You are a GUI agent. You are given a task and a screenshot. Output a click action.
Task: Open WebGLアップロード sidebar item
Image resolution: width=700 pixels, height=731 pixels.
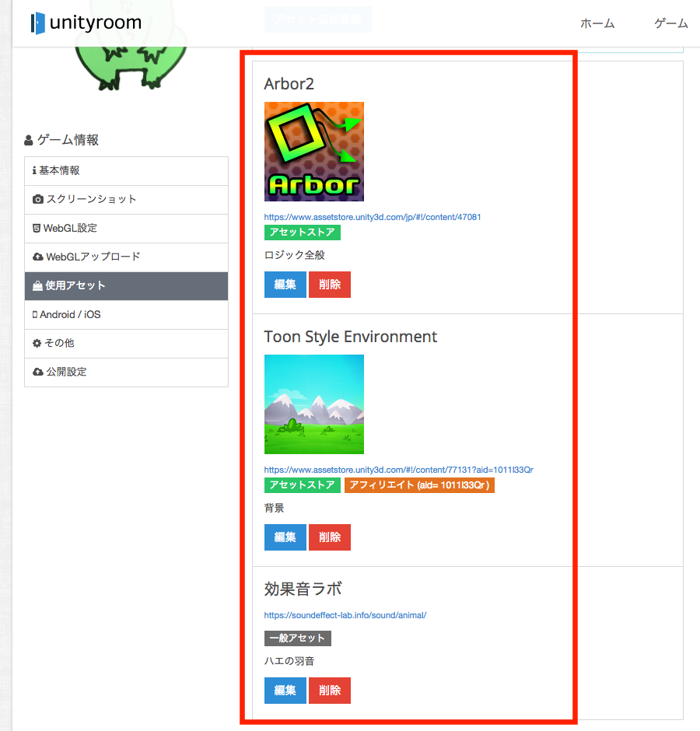click(126, 257)
